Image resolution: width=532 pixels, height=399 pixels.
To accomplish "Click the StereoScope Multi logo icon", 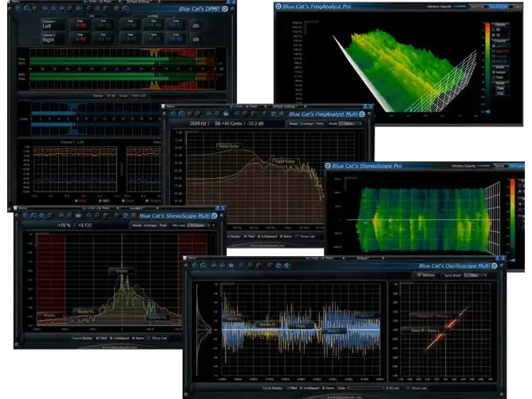I will [215, 216].
